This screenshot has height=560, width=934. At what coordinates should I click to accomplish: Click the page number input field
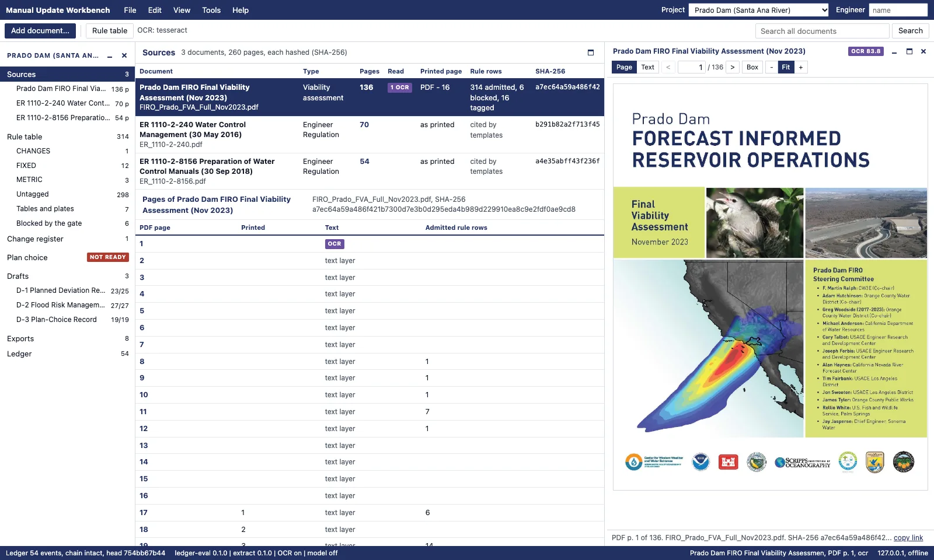[x=692, y=67]
